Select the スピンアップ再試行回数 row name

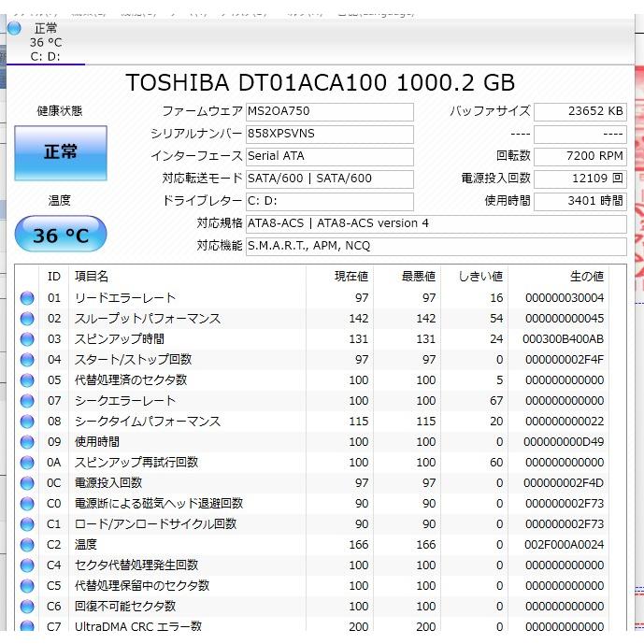coord(136,463)
